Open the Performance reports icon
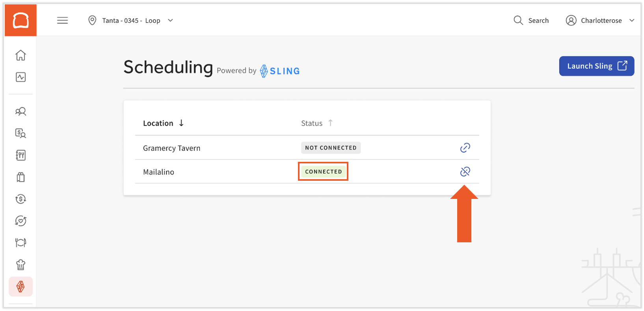 pos(20,77)
